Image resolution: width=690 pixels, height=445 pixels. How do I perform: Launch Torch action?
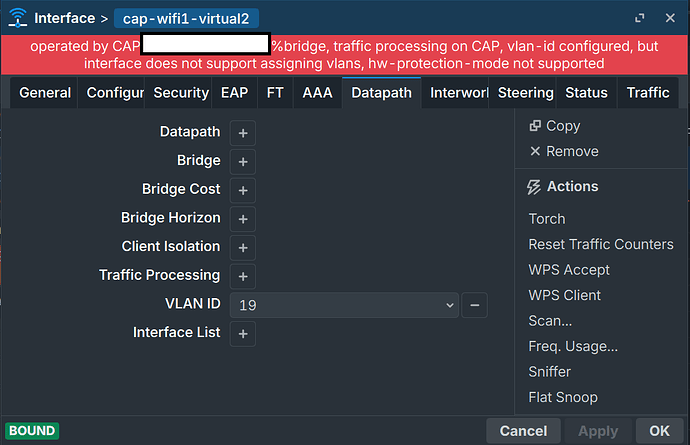pyautogui.click(x=547, y=219)
